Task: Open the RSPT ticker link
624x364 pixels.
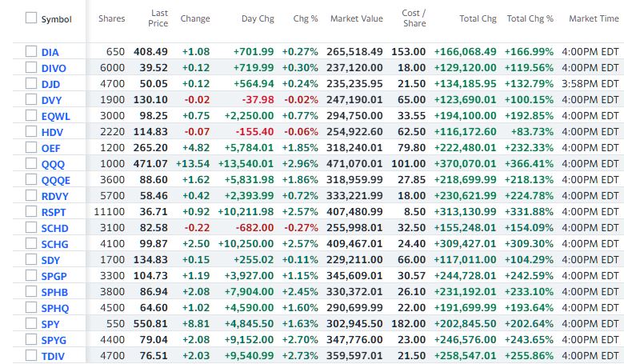Action: (x=54, y=212)
